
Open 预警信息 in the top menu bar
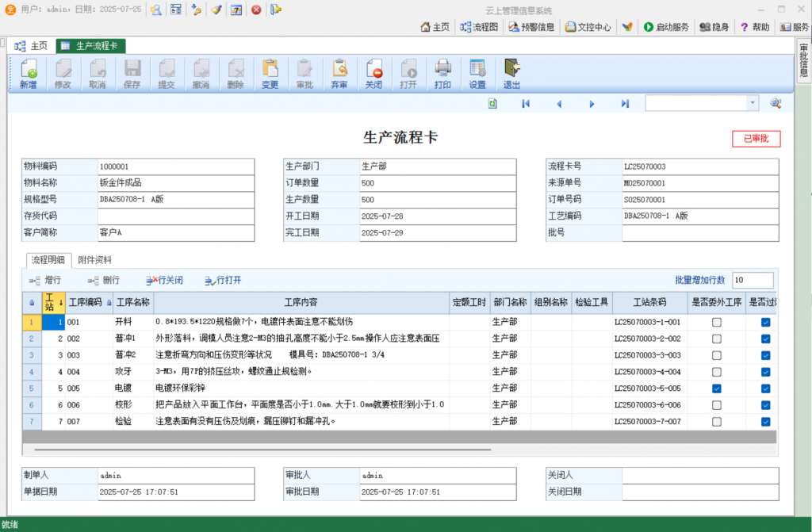click(532, 27)
